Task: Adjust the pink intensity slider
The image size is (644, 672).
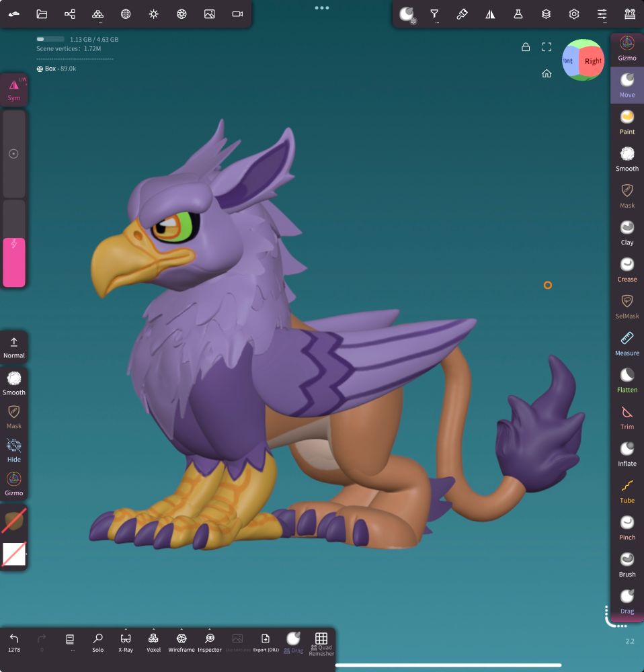Action: (13, 243)
